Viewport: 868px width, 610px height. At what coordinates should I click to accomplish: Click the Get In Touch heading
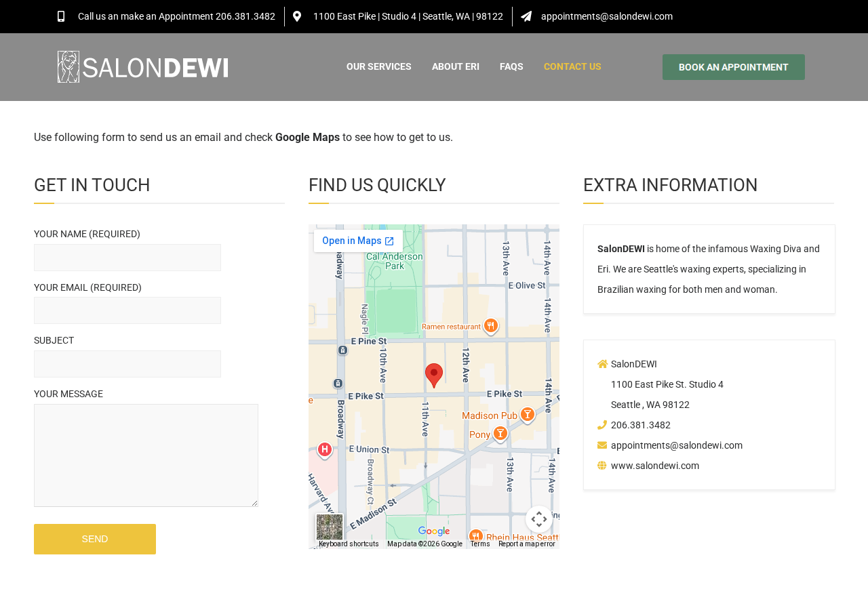92,185
